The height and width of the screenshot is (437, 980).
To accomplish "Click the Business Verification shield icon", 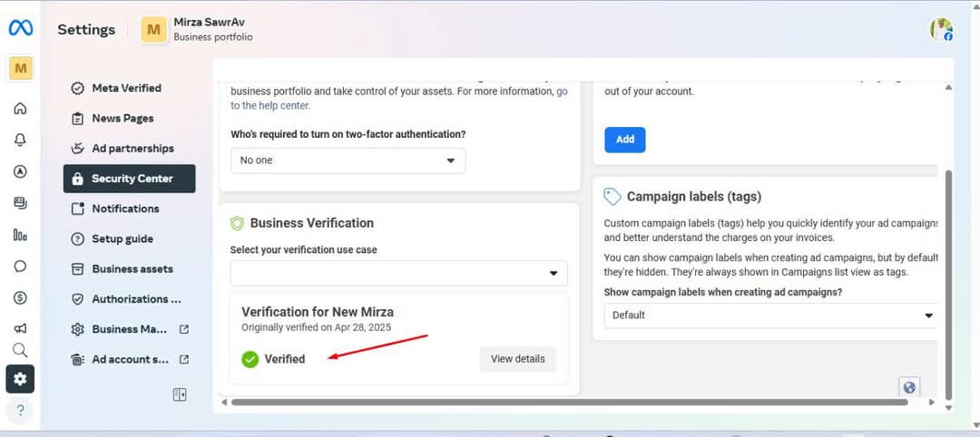I will coord(237,223).
